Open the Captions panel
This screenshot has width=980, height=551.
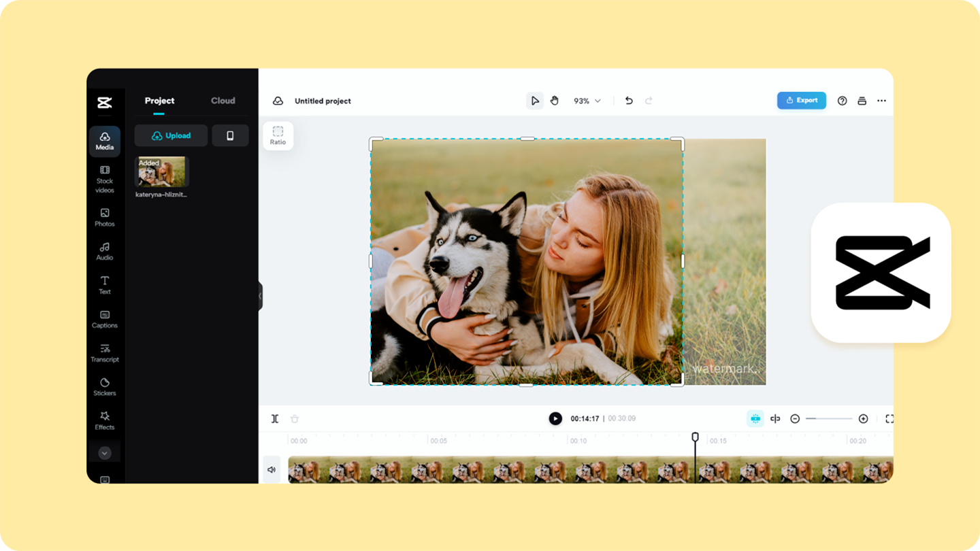105,320
